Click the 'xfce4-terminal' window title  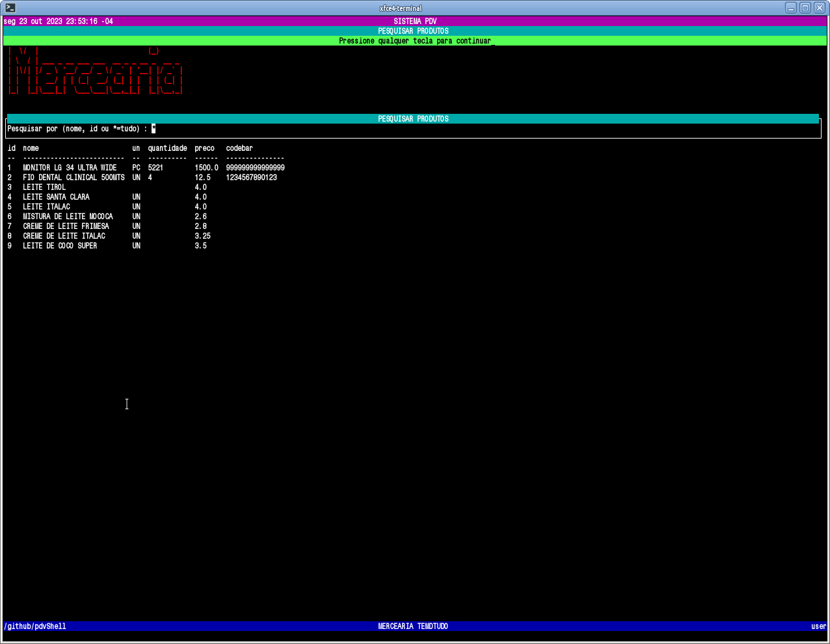click(x=401, y=8)
